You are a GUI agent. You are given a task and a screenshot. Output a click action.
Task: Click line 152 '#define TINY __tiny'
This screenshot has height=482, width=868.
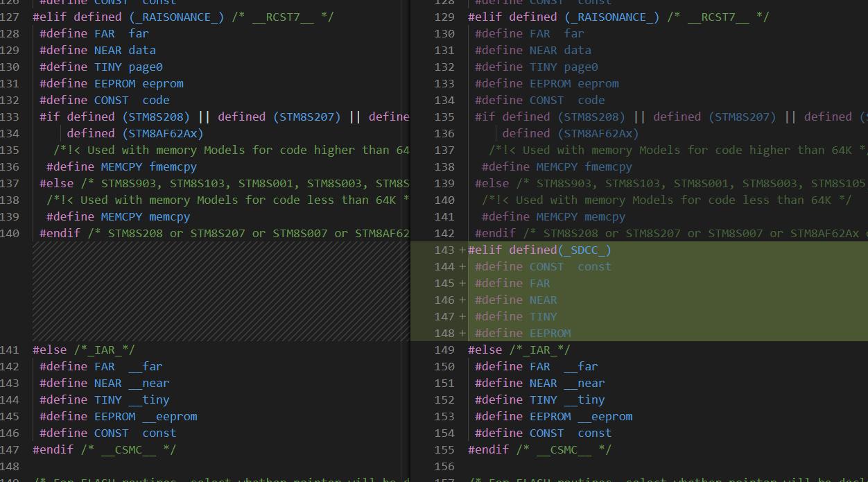click(x=540, y=399)
